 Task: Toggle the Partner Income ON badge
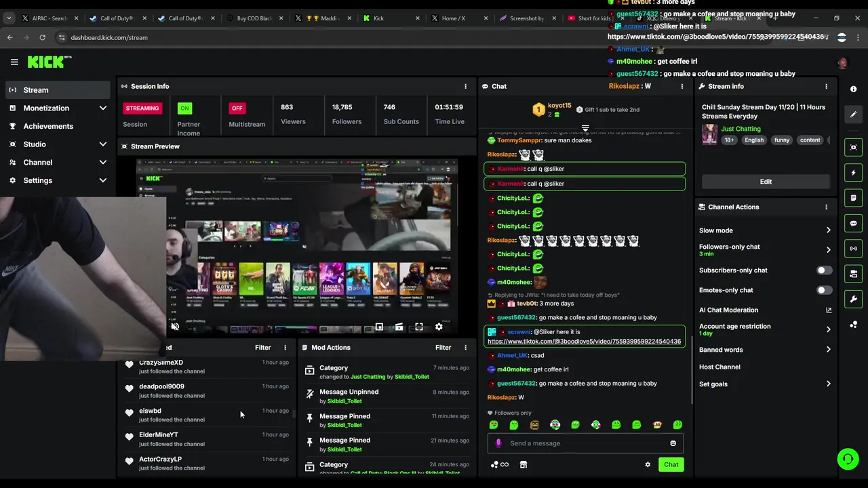tap(184, 108)
